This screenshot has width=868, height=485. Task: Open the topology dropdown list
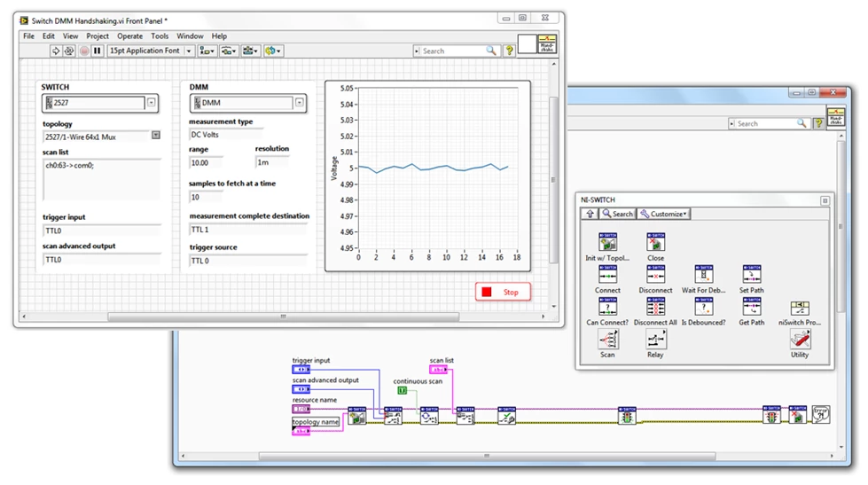pos(156,136)
